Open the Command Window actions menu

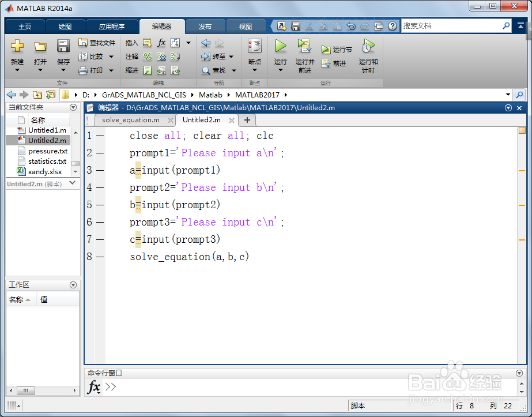coord(519,373)
